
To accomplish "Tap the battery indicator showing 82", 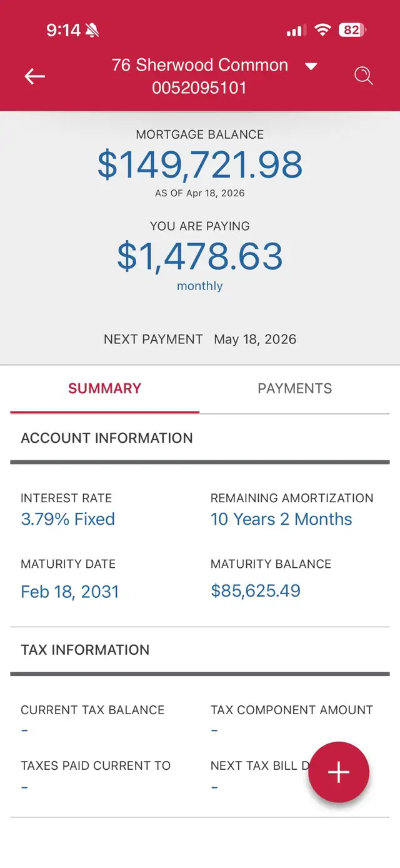I will pos(353,30).
